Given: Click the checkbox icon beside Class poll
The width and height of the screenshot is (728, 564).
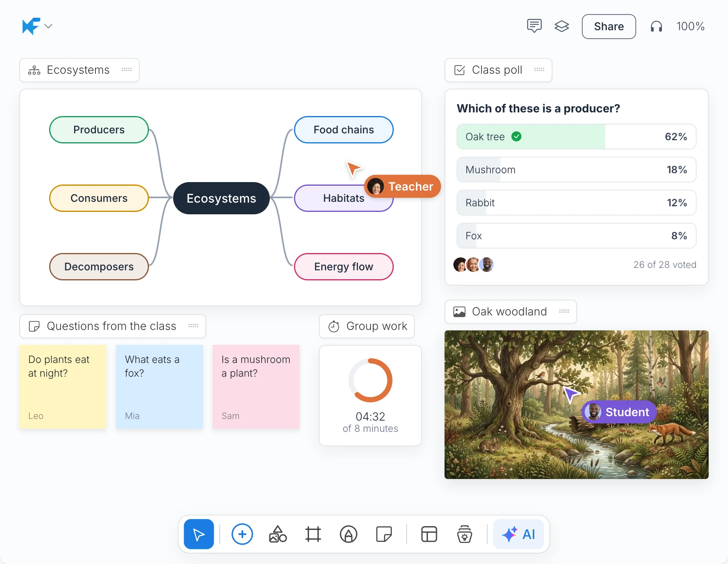Looking at the screenshot, I should pyautogui.click(x=459, y=70).
